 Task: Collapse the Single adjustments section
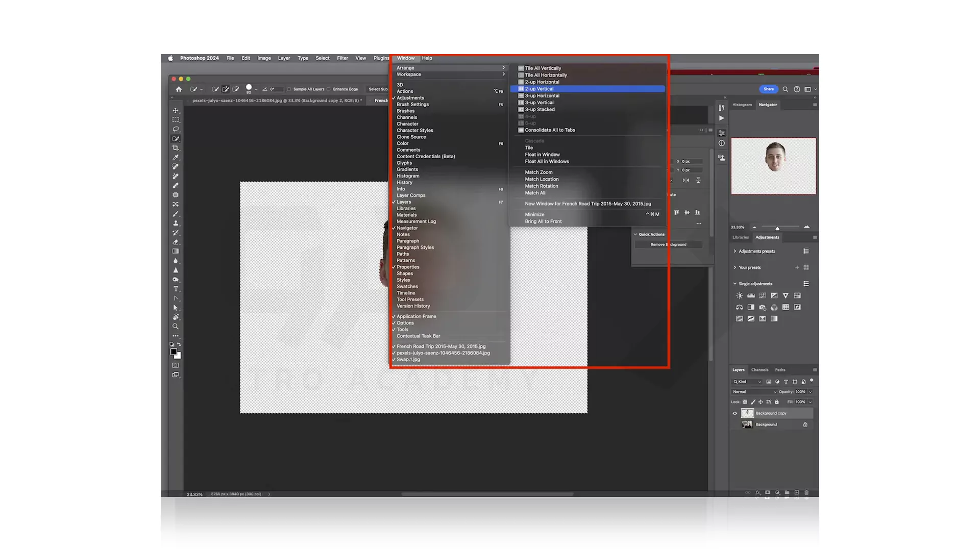(x=735, y=284)
